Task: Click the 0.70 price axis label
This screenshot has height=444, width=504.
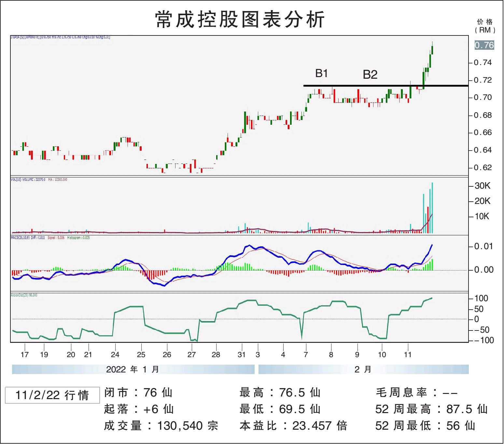Action: click(x=483, y=97)
